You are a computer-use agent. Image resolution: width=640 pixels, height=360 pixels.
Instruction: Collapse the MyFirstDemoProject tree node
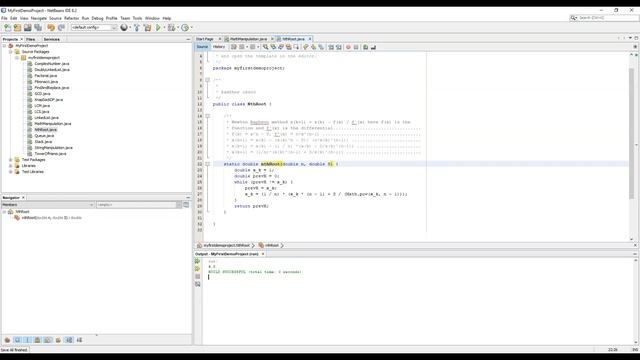point(4,46)
